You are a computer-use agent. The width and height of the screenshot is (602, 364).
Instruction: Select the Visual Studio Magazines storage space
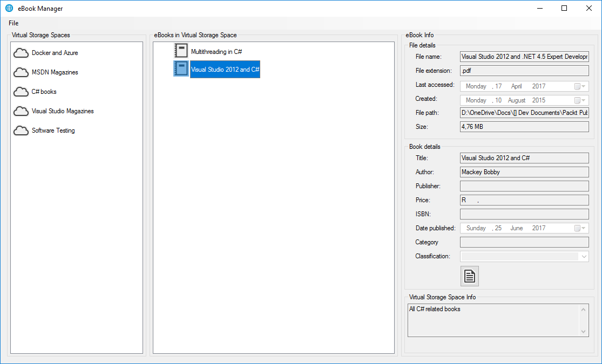(63, 111)
